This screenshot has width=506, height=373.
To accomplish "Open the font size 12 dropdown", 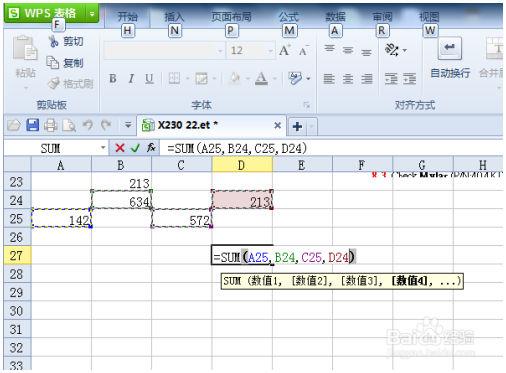I will (x=270, y=51).
